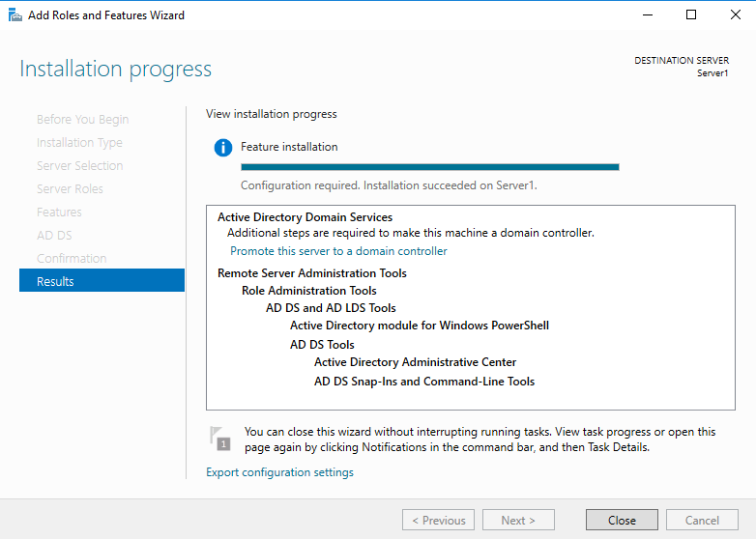Click the feature installation progress bar
The width and height of the screenshot is (756, 539).
(x=429, y=167)
